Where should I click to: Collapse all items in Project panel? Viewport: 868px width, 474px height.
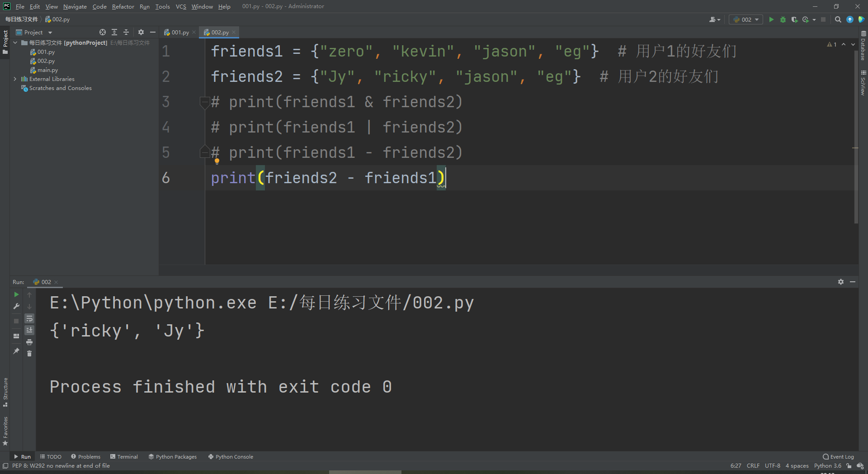coord(126,32)
